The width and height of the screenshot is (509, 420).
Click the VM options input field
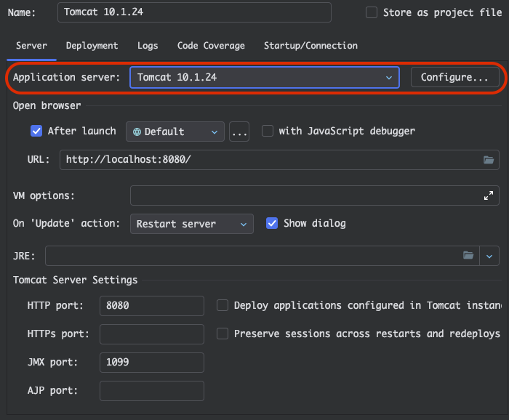(x=315, y=195)
